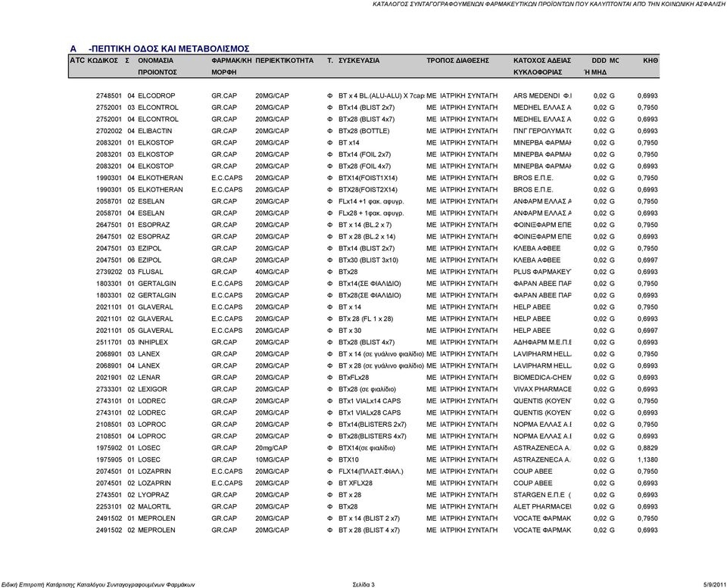727x588 pixels.
Task: Select LOZAPRIN packaging FLX14(ΠΛΑΣΤ.ΦΙΑΛ.)
Action: 371,471
